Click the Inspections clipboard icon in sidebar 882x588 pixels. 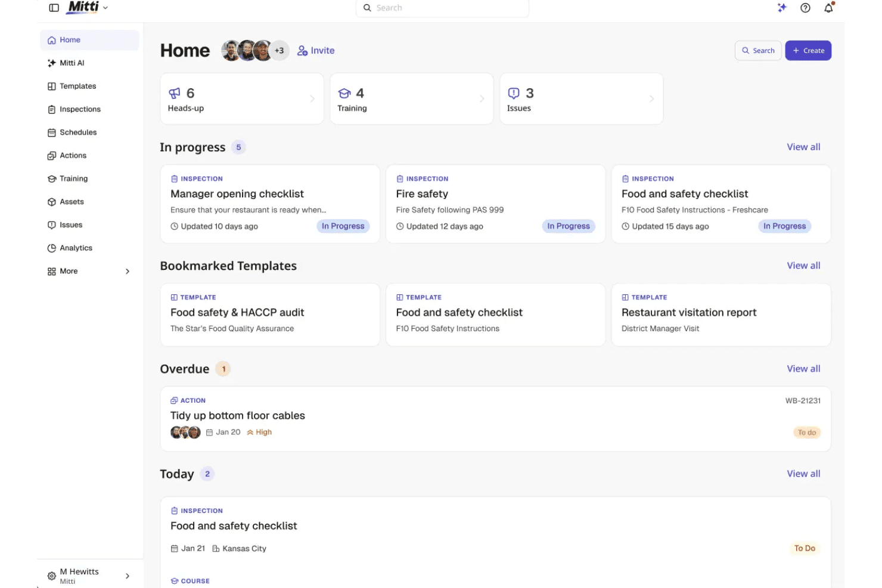52,110
